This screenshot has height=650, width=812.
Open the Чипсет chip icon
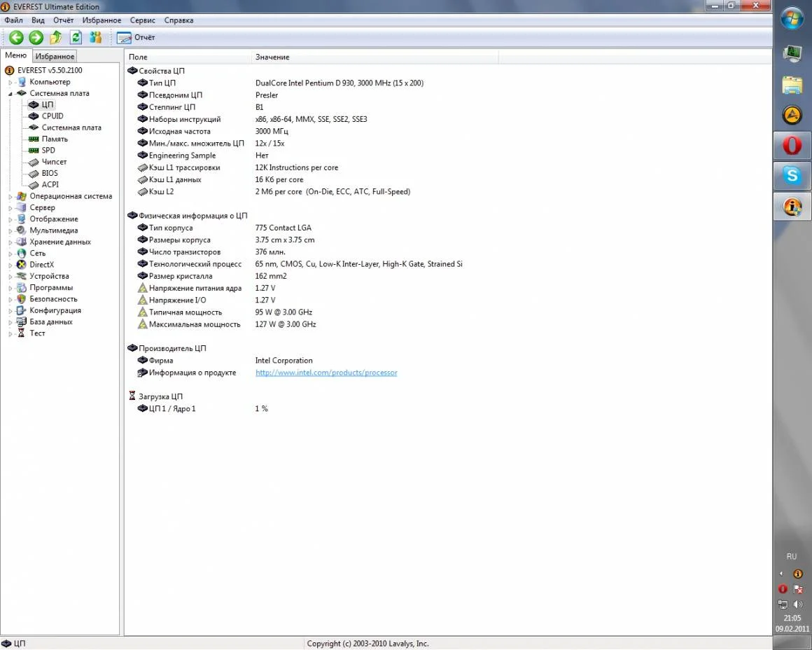34,162
